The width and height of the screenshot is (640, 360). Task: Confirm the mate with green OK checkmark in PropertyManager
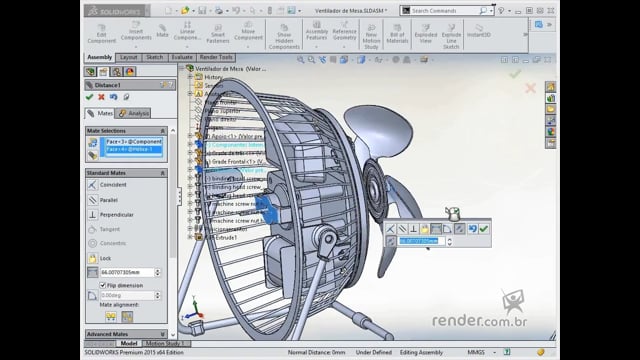coord(89,97)
